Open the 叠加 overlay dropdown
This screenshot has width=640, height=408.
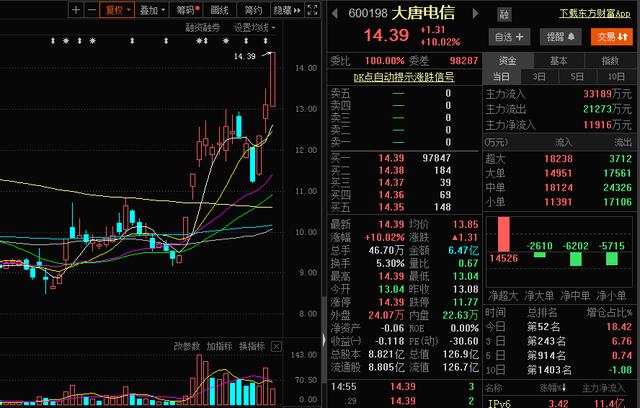152,10
